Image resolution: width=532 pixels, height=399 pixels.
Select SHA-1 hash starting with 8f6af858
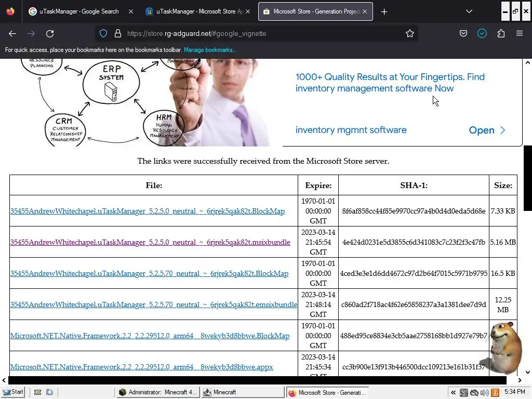coord(414,211)
